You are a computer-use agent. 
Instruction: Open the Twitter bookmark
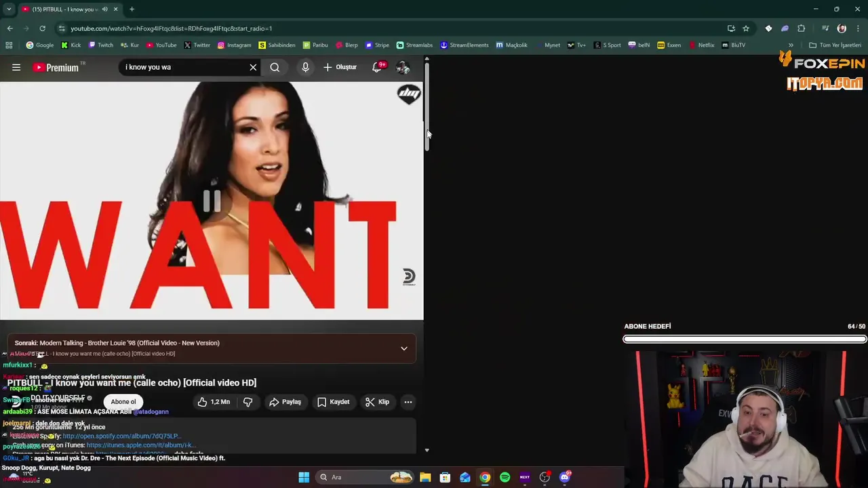[197, 45]
